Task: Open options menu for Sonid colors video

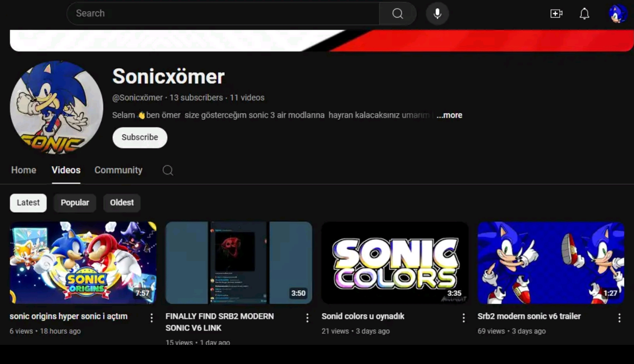Action: coord(463,318)
